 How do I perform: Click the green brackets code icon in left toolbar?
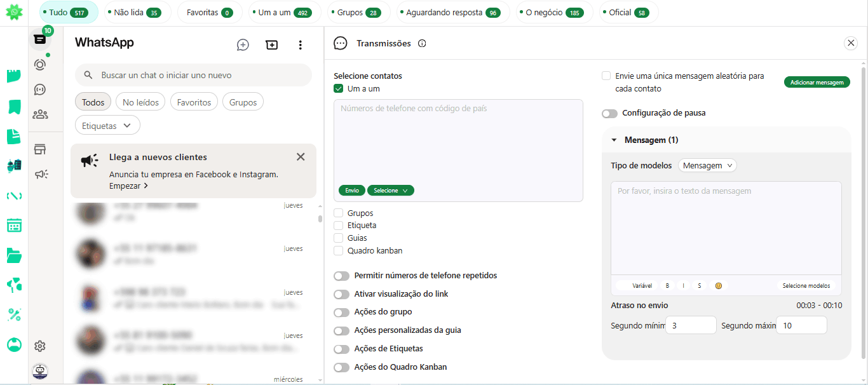(14, 196)
